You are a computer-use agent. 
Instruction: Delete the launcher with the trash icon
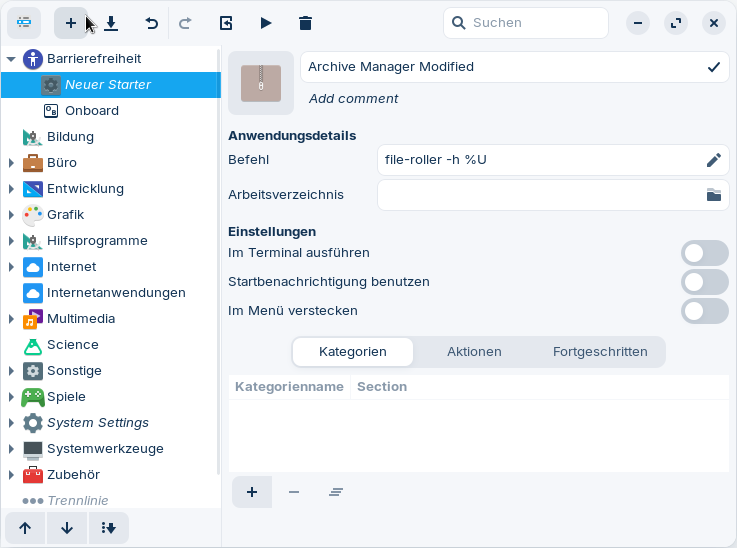(306, 23)
